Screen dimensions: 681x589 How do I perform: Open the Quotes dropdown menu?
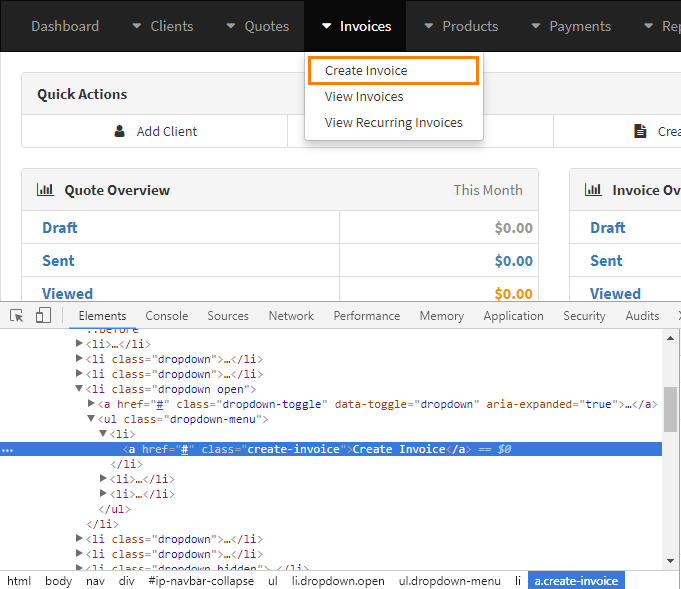[258, 26]
